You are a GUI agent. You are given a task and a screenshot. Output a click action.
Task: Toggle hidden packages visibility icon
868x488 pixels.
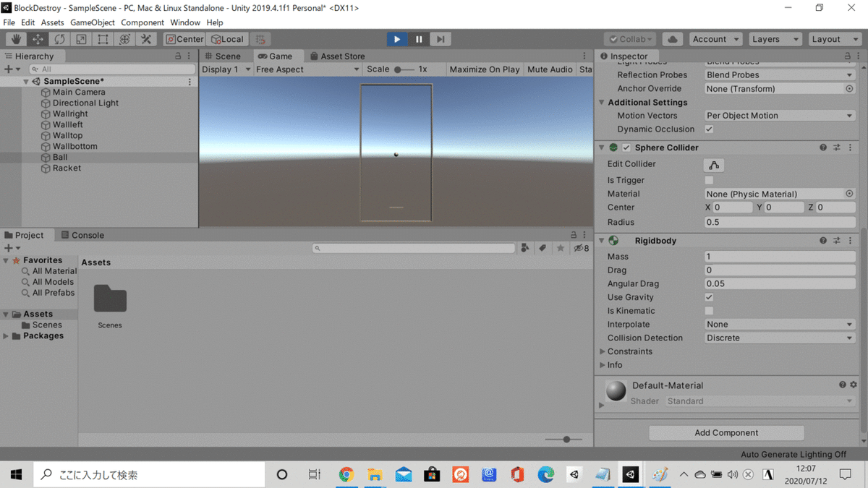tap(582, 248)
